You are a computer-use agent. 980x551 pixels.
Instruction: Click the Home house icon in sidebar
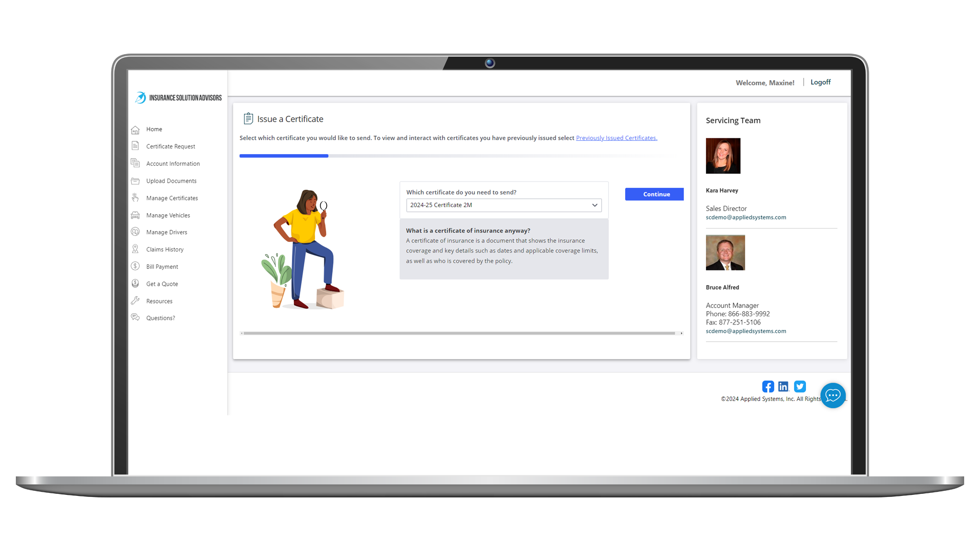tap(135, 130)
